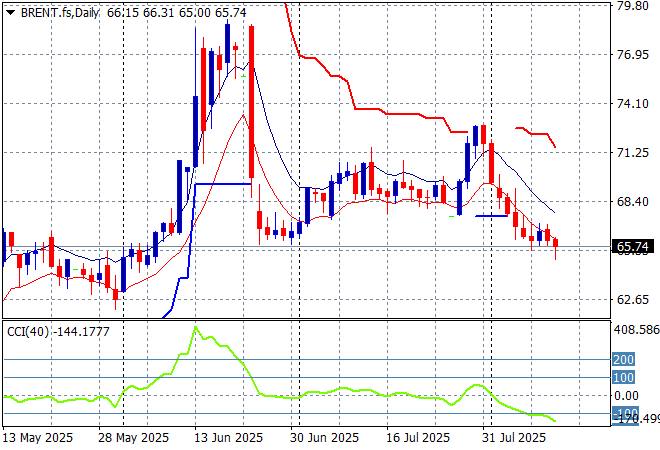The width and height of the screenshot is (660, 450).
Task: Click the last red candle on the chart
Action: point(556,243)
